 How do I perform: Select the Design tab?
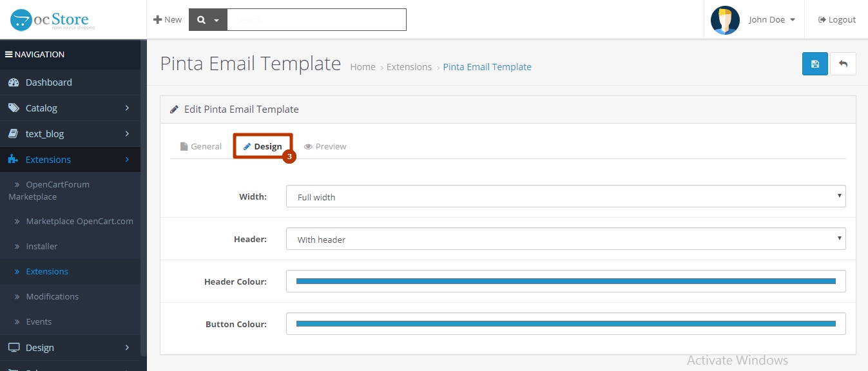(x=263, y=147)
